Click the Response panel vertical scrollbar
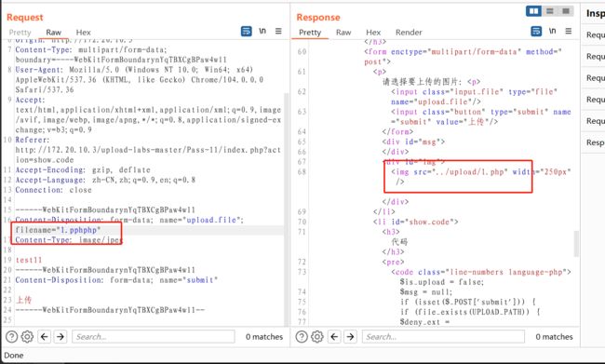 (x=576, y=244)
